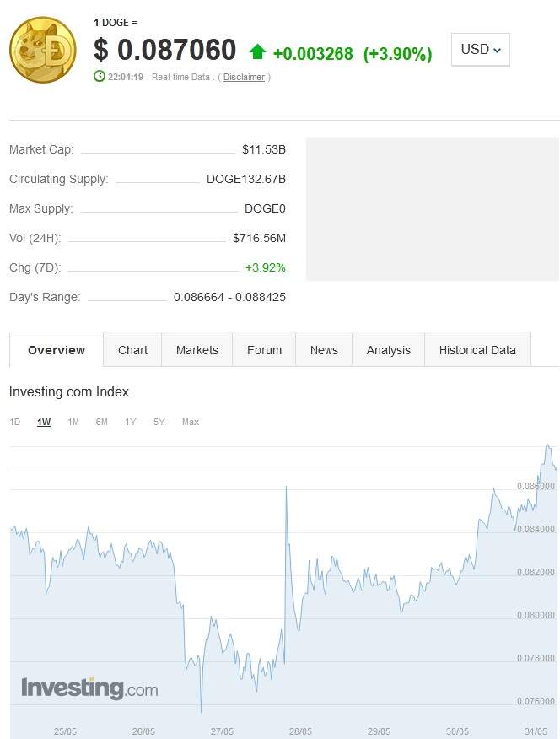This screenshot has height=739, width=560.
Task: Go to the Markets tab
Action: tap(197, 350)
